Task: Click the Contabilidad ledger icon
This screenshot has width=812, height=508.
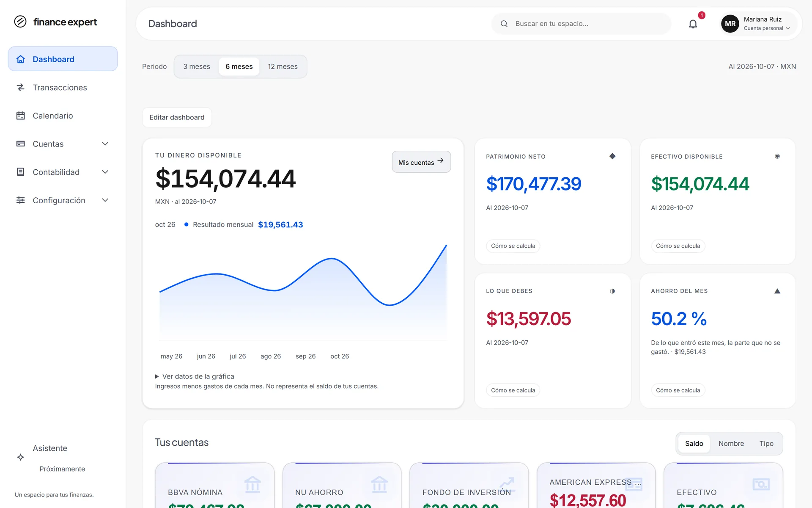Action: coord(21,172)
